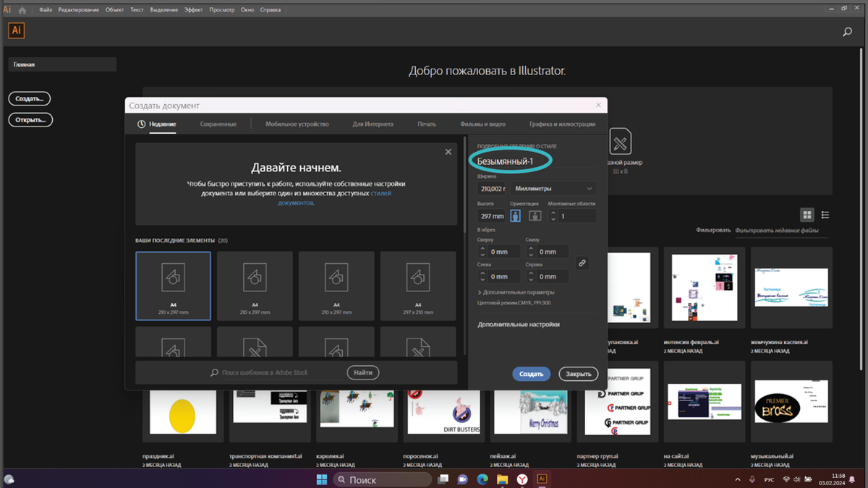The image size is (868, 488).
Task: Switch to the Печать tab
Action: (427, 124)
